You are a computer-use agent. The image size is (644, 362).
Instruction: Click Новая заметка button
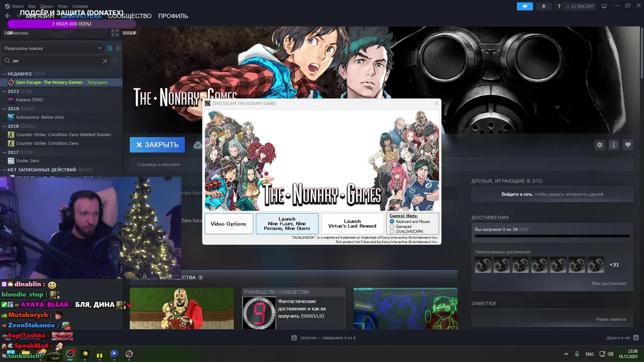(x=611, y=319)
